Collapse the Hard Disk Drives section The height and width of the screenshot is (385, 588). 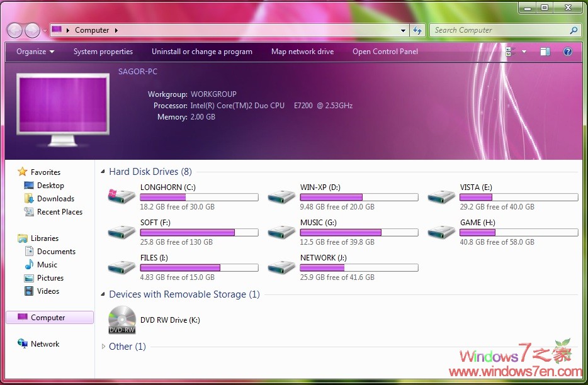[x=102, y=171]
